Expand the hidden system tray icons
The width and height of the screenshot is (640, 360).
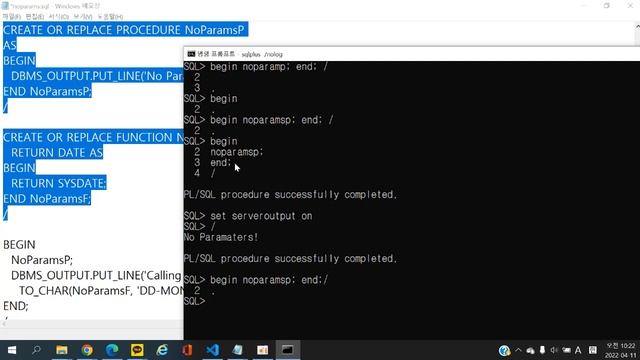point(518,350)
